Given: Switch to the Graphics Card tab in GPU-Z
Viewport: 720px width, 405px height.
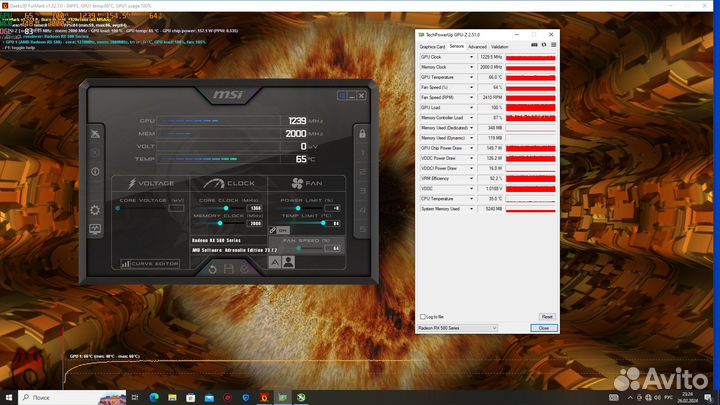Looking at the screenshot, I should 432,47.
